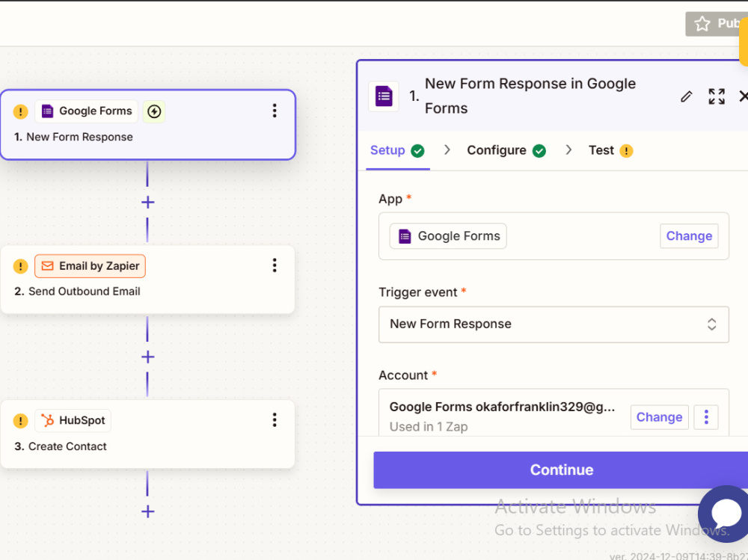The width and height of the screenshot is (748, 560).
Task: Switch to the Test tab
Action: 610,151
